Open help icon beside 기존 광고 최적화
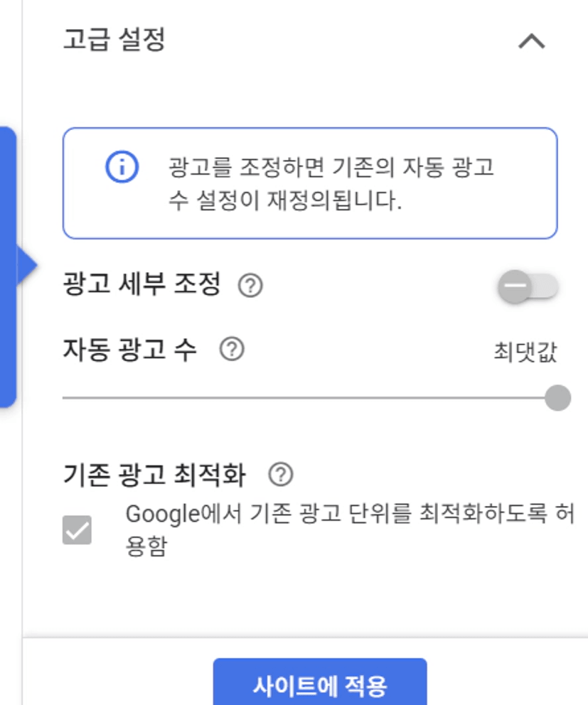This screenshot has width=588, height=705. pos(281,474)
